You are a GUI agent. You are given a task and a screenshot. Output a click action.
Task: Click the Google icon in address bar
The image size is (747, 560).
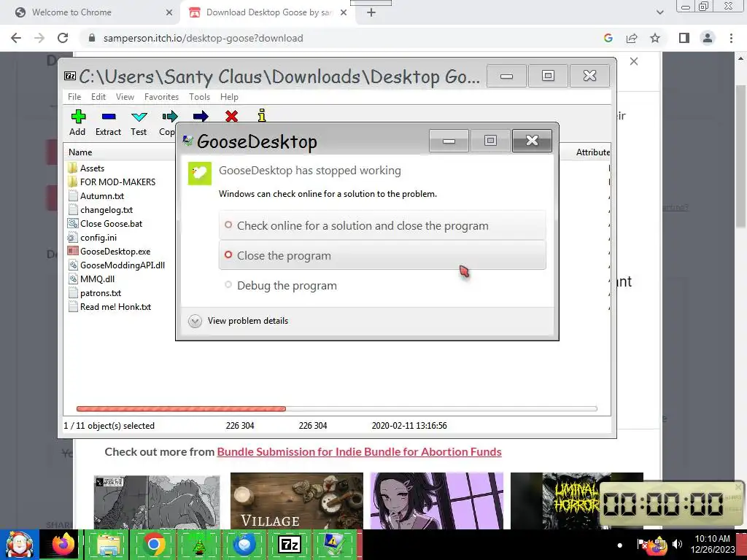(608, 38)
